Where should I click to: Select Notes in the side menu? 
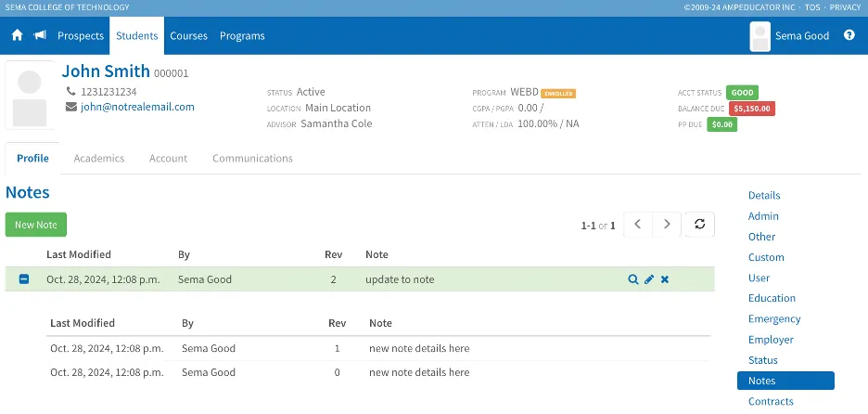(785, 381)
